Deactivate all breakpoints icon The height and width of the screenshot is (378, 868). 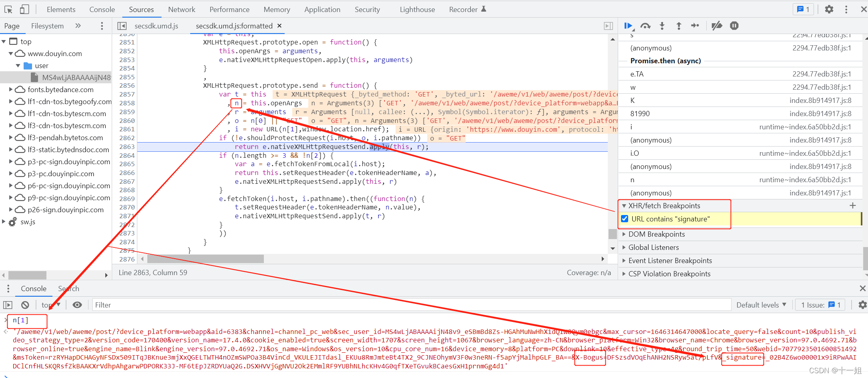717,26
